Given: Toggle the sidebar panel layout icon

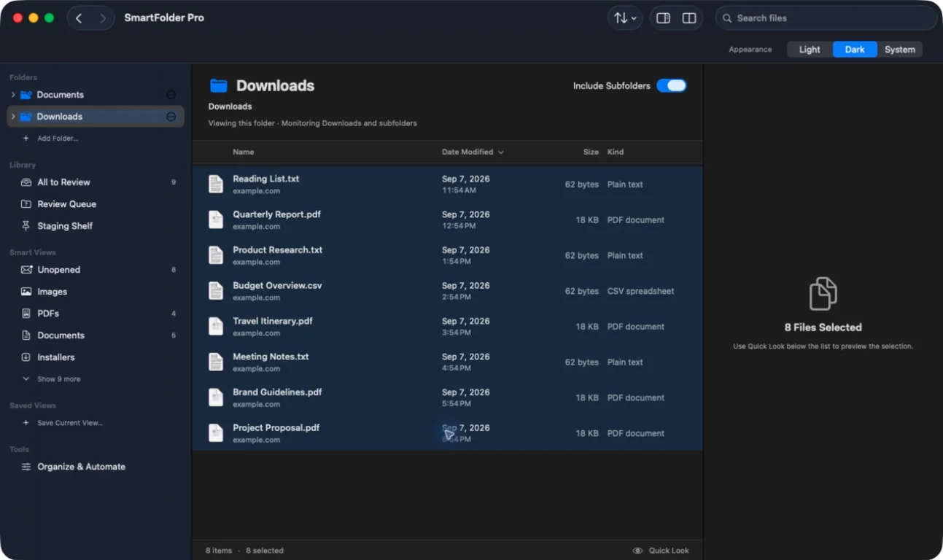Looking at the screenshot, I should coord(663,18).
